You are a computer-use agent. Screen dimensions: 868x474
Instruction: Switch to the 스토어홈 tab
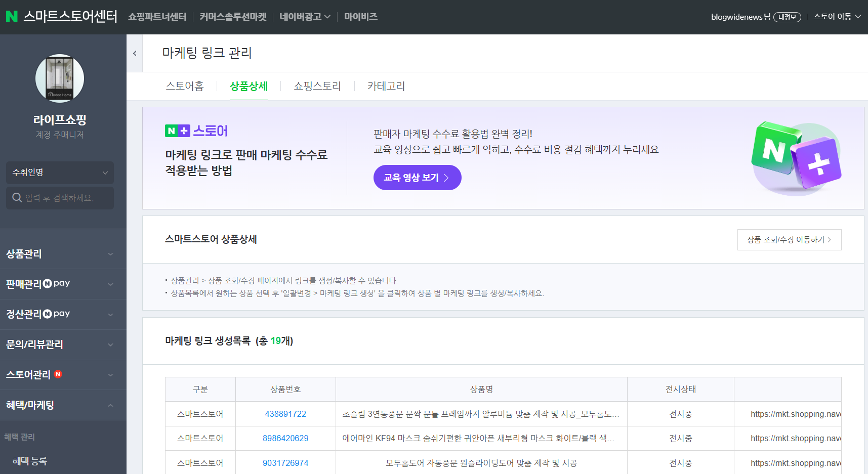[x=185, y=86]
